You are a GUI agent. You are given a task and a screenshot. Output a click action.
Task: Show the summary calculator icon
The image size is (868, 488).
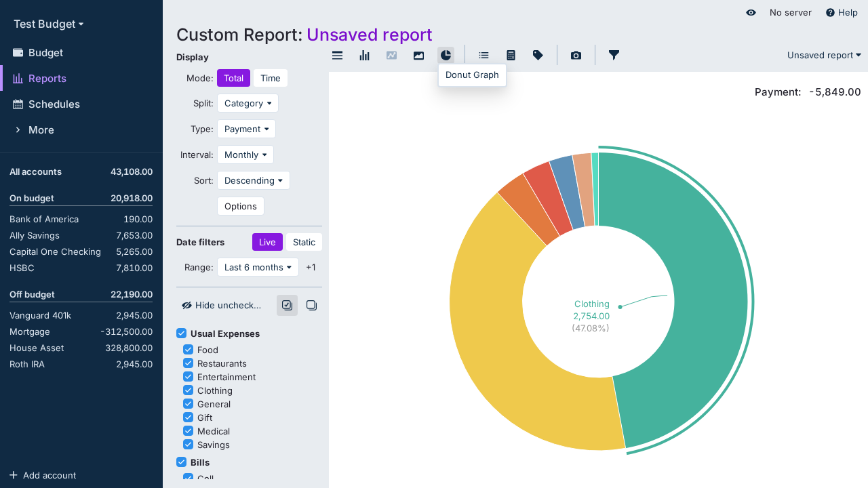pyautogui.click(x=511, y=56)
